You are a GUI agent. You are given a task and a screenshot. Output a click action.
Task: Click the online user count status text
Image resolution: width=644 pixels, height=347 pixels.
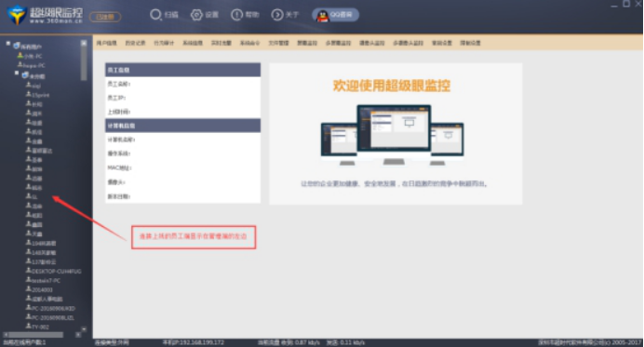click(24, 342)
